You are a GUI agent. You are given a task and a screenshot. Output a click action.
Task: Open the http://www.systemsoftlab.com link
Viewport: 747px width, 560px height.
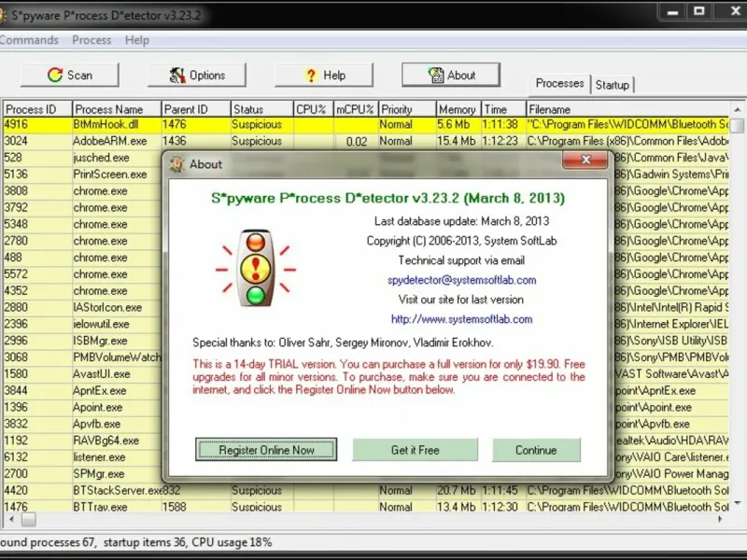click(461, 319)
